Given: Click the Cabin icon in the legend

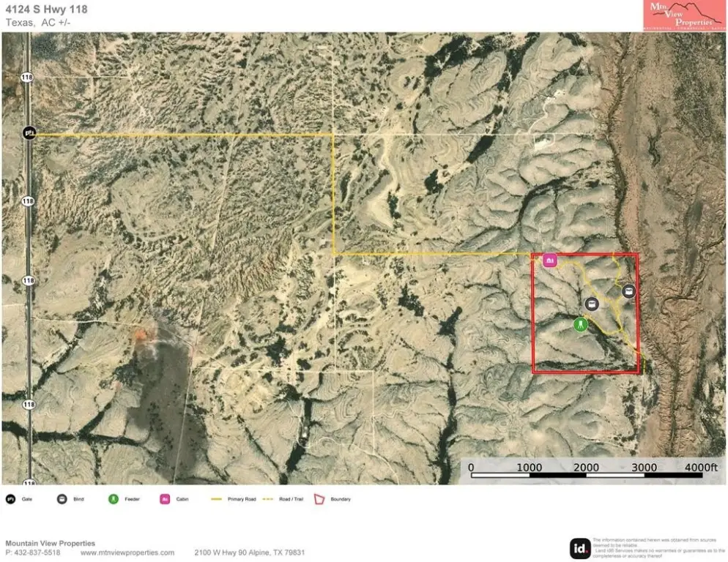Looking at the screenshot, I should (x=165, y=499).
